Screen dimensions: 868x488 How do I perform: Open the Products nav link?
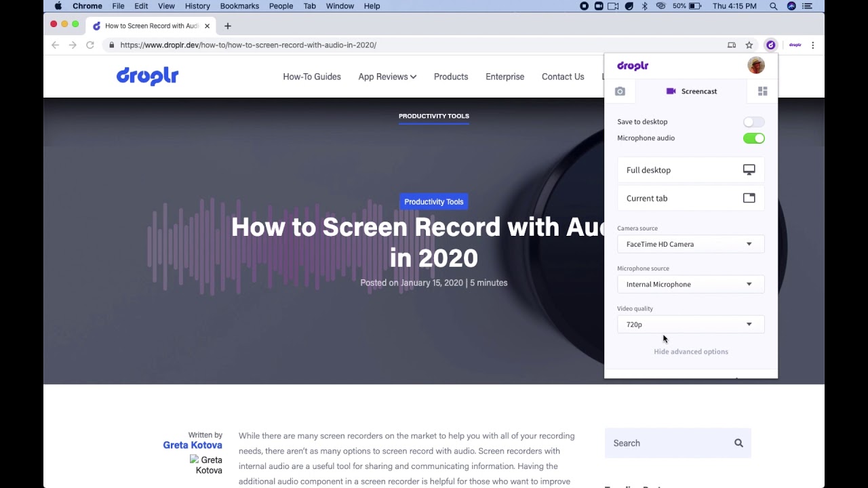tap(451, 77)
